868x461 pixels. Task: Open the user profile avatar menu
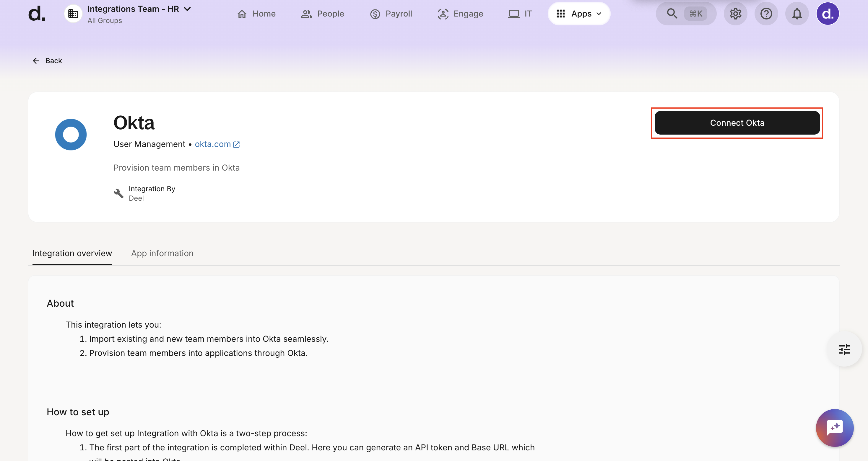[x=828, y=14]
